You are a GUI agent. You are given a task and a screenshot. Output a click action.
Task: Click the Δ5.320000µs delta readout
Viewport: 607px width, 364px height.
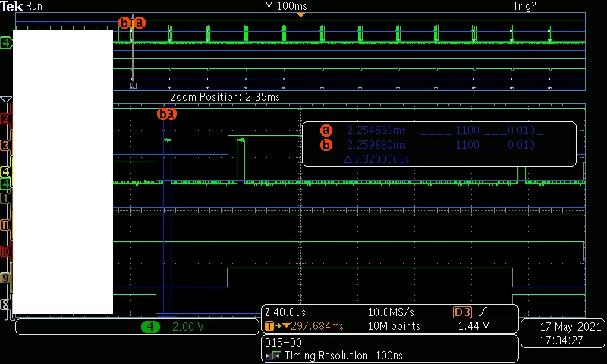tap(376, 159)
